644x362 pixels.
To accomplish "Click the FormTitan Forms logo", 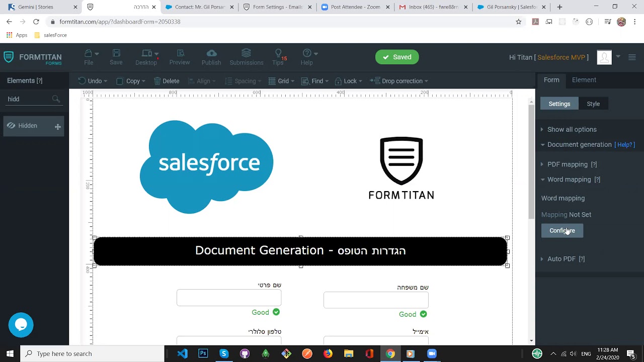I will [33, 58].
